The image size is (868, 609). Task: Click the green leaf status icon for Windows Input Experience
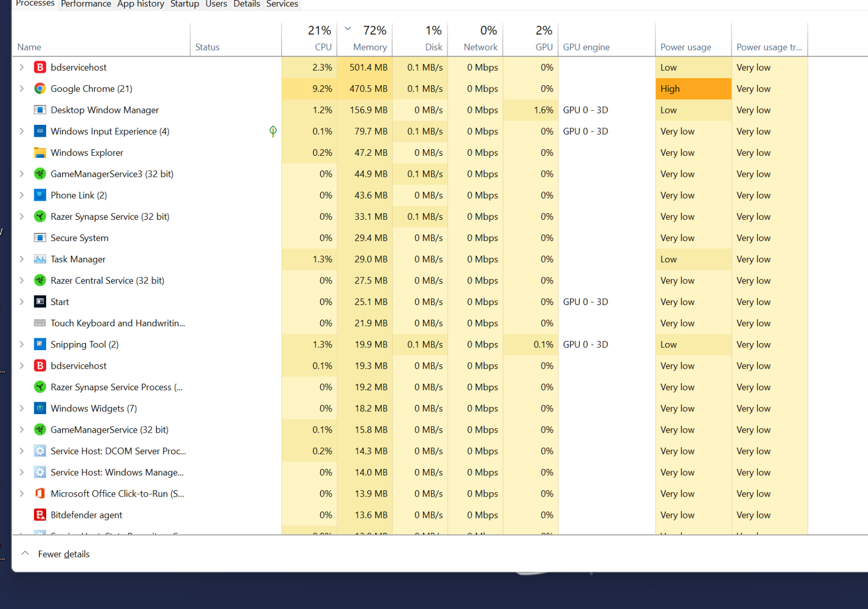(x=273, y=131)
